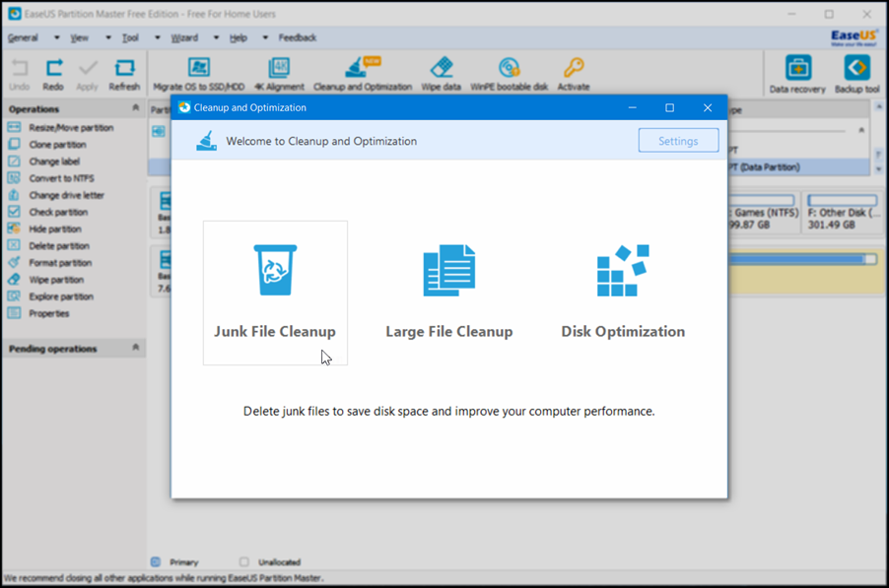Open the Data recovery tool

797,74
